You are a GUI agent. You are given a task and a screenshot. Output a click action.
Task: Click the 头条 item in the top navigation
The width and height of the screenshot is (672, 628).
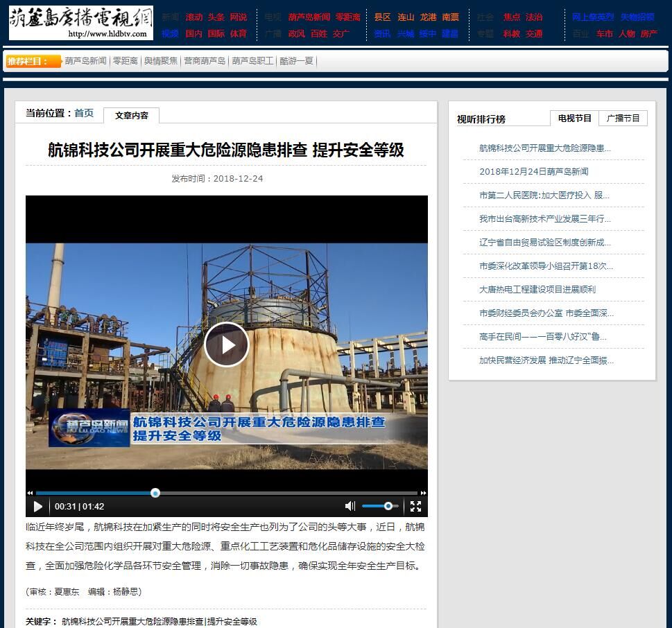218,18
